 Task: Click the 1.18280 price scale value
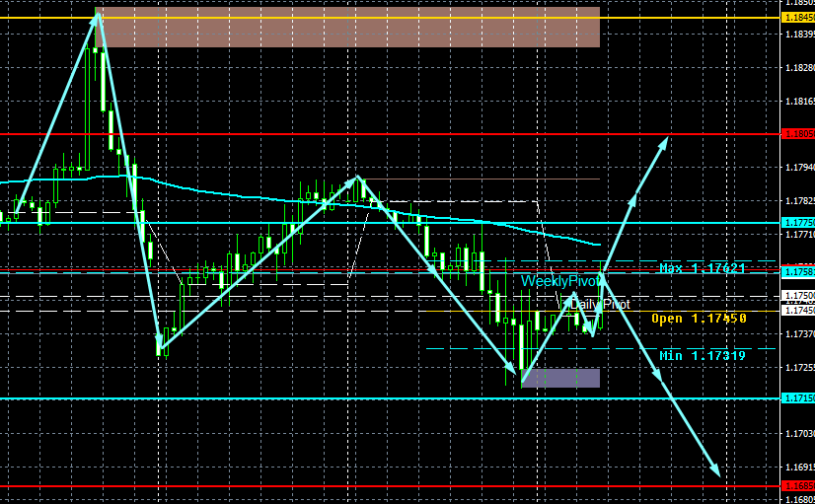tap(799, 67)
